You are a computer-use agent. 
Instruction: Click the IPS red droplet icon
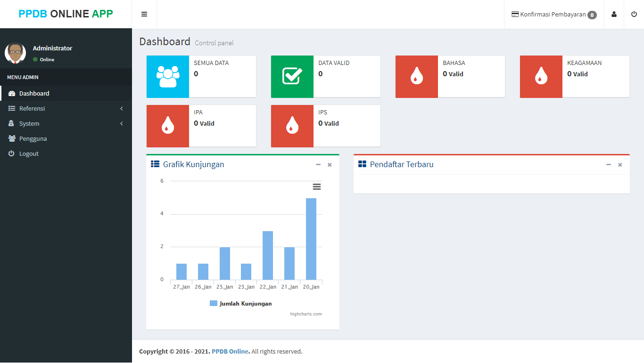point(292,126)
